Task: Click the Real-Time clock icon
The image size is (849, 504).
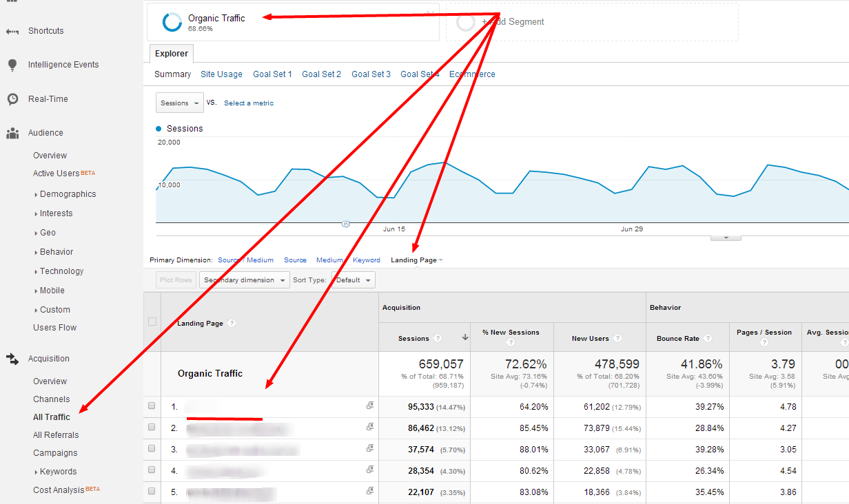Action: tap(14, 98)
